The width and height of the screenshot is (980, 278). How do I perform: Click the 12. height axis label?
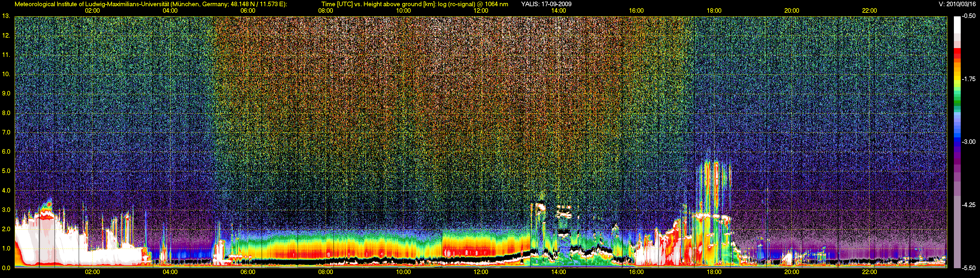(6, 35)
